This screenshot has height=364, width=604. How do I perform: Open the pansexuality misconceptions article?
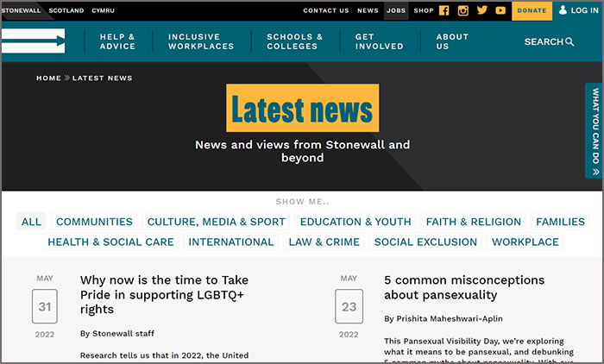[x=464, y=287]
